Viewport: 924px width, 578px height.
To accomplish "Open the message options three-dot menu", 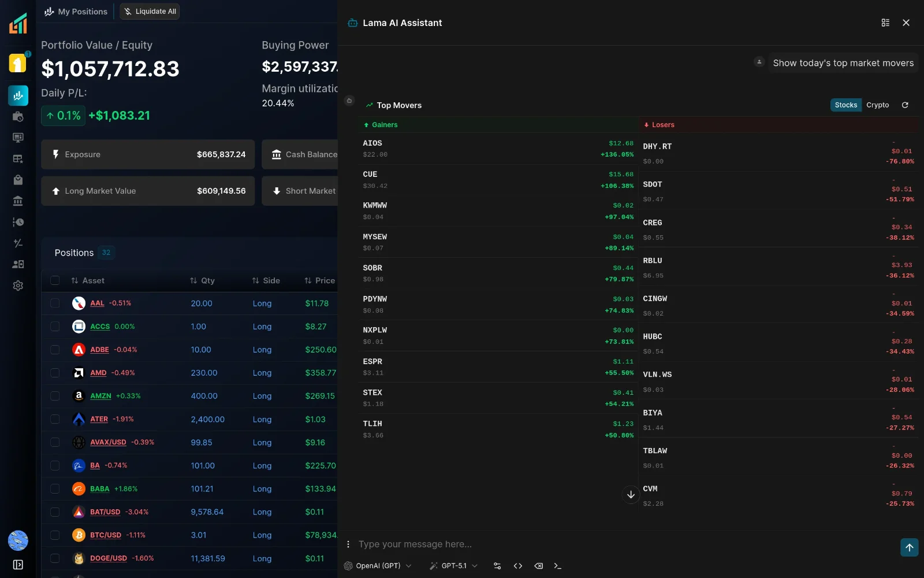I will (x=348, y=544).
